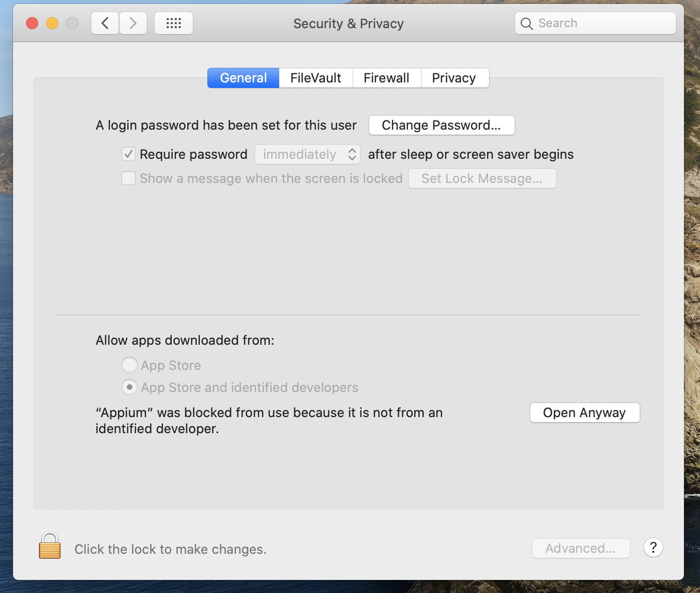Image resolution: width=700 pixels, height=593 pixels.
Task: Select App Store and identified developers option
Action: tap(130, 387)
